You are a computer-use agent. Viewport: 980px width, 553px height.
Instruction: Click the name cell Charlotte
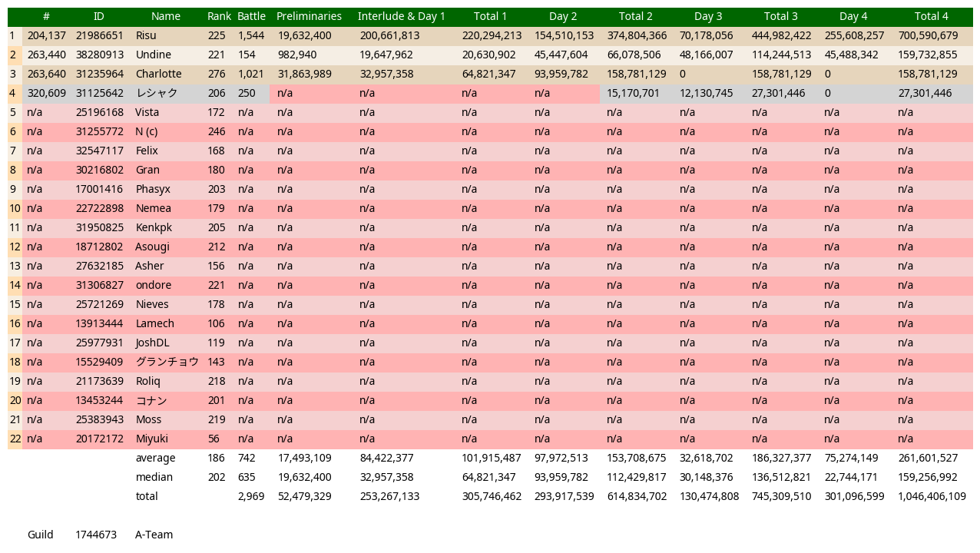coord(159,75)
